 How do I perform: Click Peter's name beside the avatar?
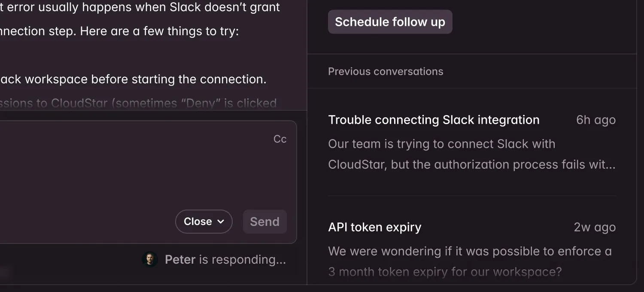point(180,259)
